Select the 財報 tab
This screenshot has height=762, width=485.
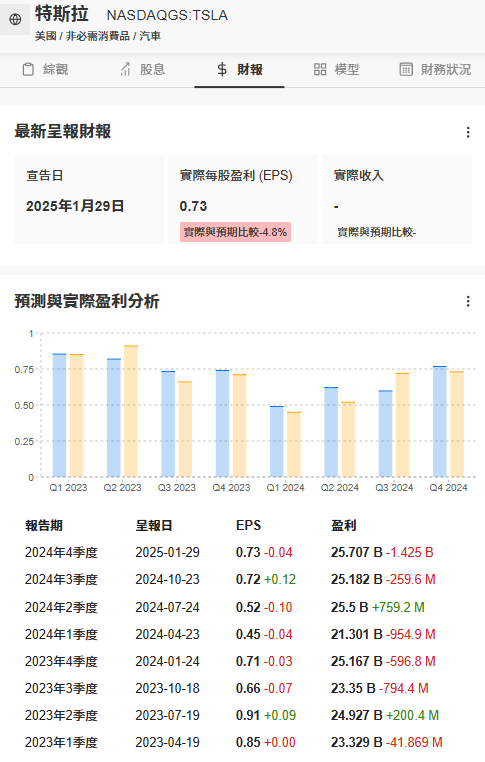coord(239,69)
